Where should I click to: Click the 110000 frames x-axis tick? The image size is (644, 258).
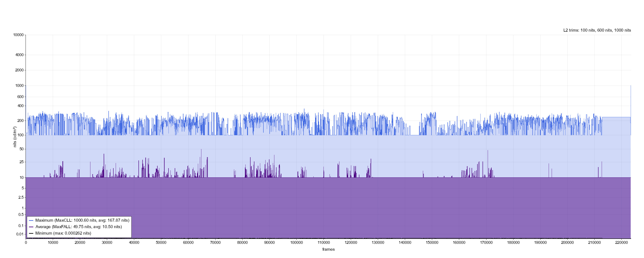click(324, 243)
